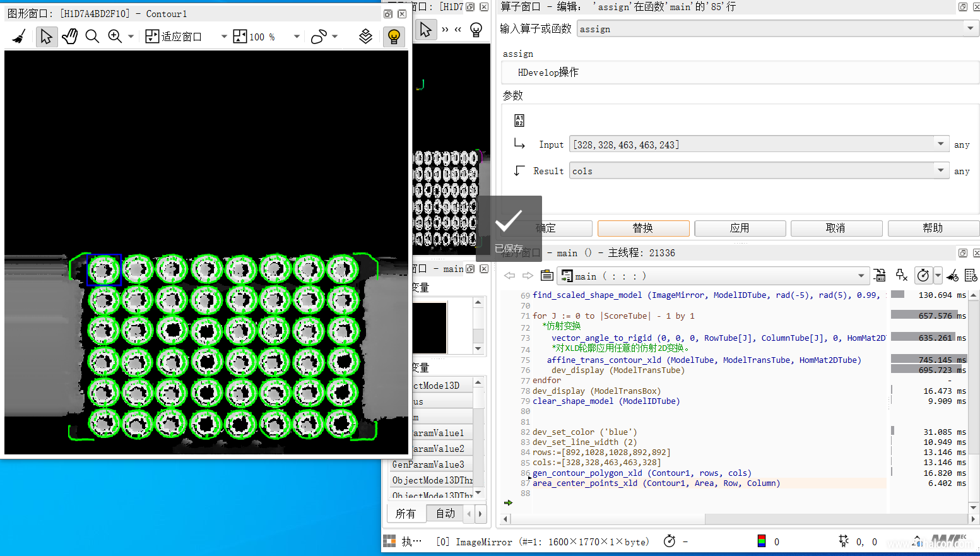Select the pointer arrow tool in Contour1 window
This screenshot has width=980, height=556.
coord(46,37)
